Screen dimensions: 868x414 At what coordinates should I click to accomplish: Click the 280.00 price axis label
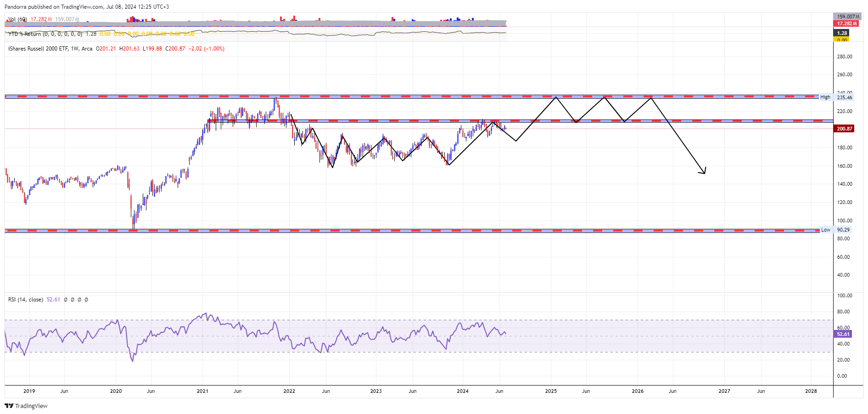(845, 57)
